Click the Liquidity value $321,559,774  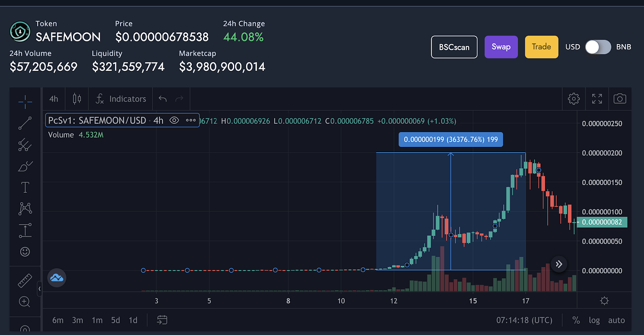pos(128,67)
